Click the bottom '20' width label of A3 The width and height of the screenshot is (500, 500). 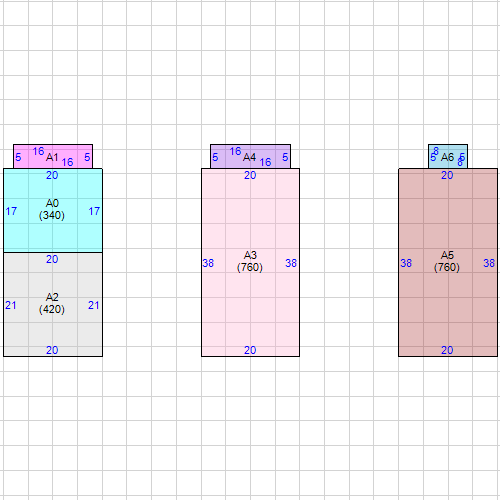(x=250, y=350)
